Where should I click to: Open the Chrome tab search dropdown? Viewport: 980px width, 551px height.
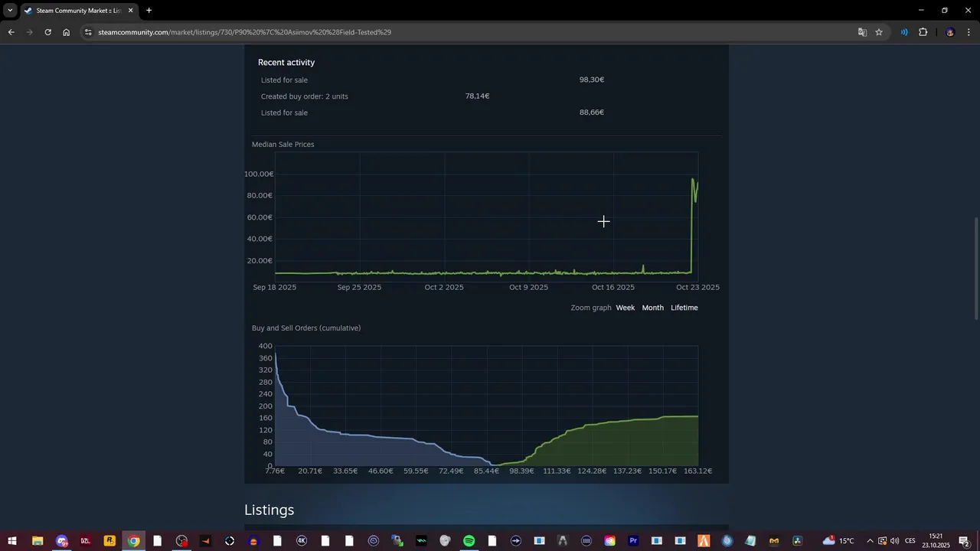pyautogui.click(x=10, y=11)
